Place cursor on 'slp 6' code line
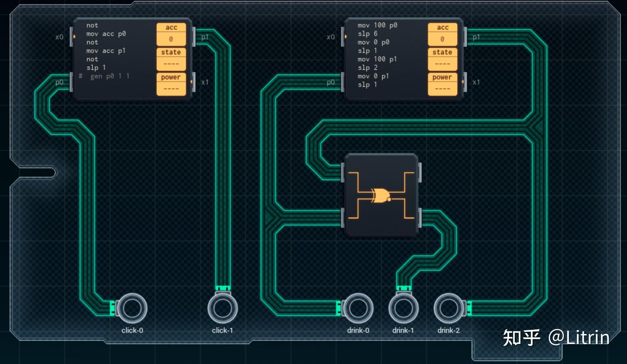Viewport: 627px width, 364px height. pyautogui.click(x=367, y=34)
